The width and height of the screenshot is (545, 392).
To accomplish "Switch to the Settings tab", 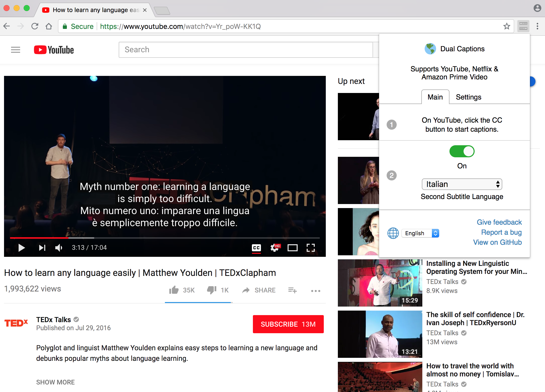I will 468,97.
